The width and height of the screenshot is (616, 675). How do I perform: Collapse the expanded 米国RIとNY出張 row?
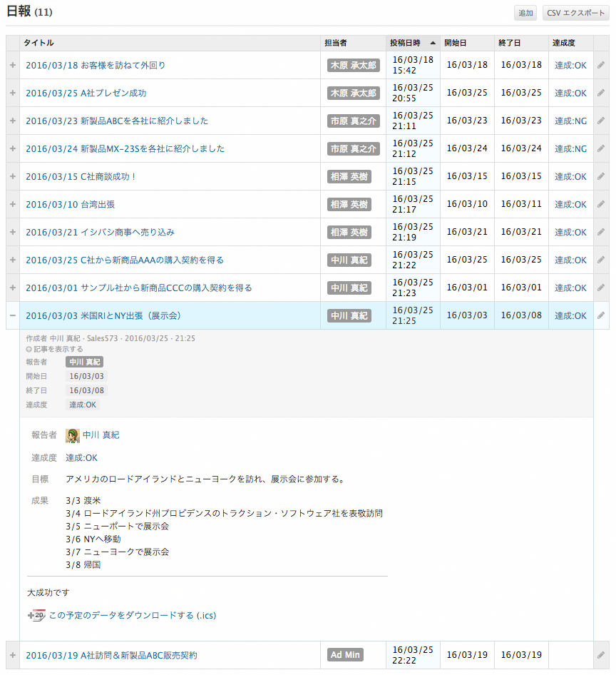point(12,315)
